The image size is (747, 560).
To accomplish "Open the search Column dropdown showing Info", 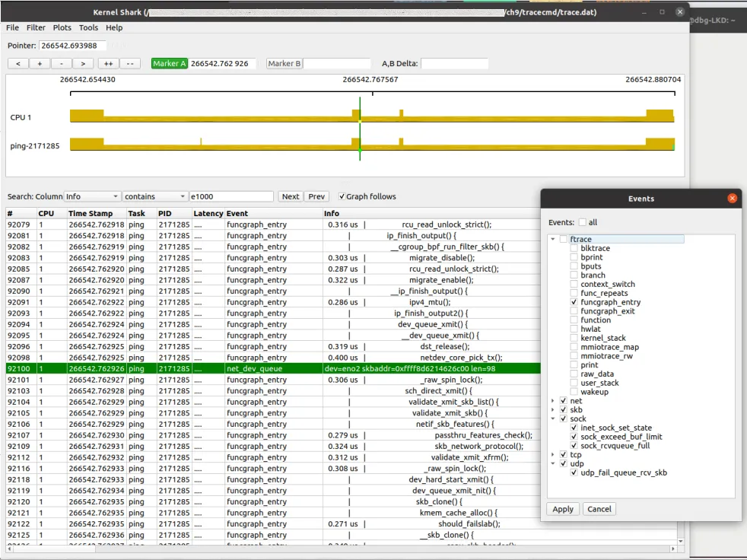I will coord(91,196).
